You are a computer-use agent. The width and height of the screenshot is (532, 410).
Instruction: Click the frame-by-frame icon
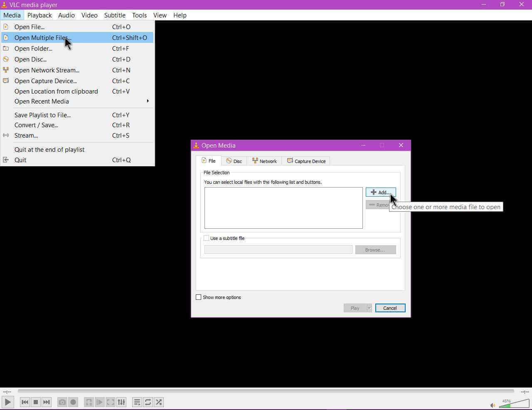click(x=99, y=402)
